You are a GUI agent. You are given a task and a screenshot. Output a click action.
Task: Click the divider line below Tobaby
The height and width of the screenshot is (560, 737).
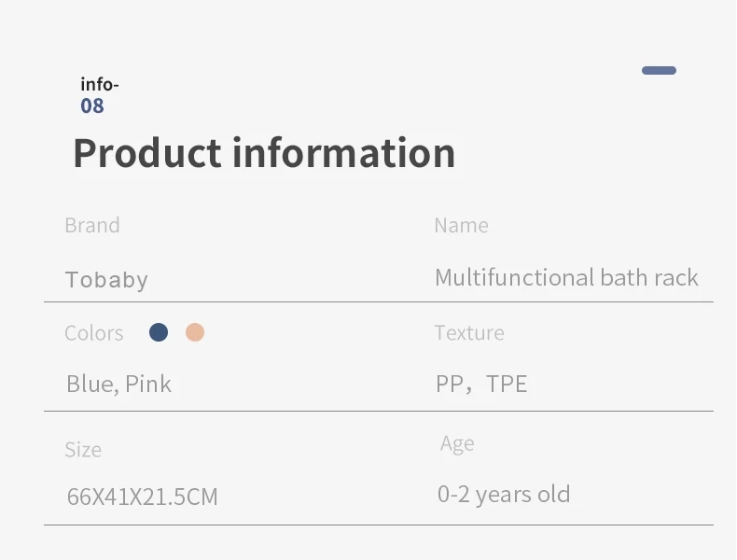click(x=378, y=302)
